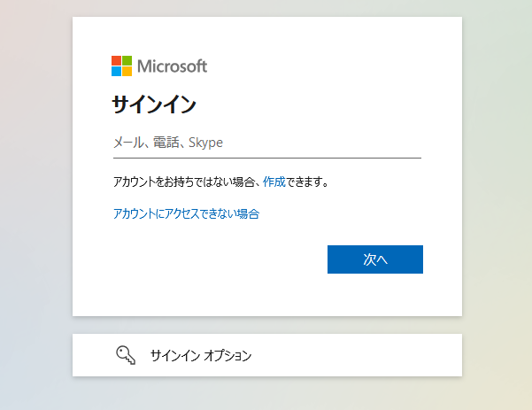
Task: Click the key icon for sign-in options
Action: [x=126, y=355]
